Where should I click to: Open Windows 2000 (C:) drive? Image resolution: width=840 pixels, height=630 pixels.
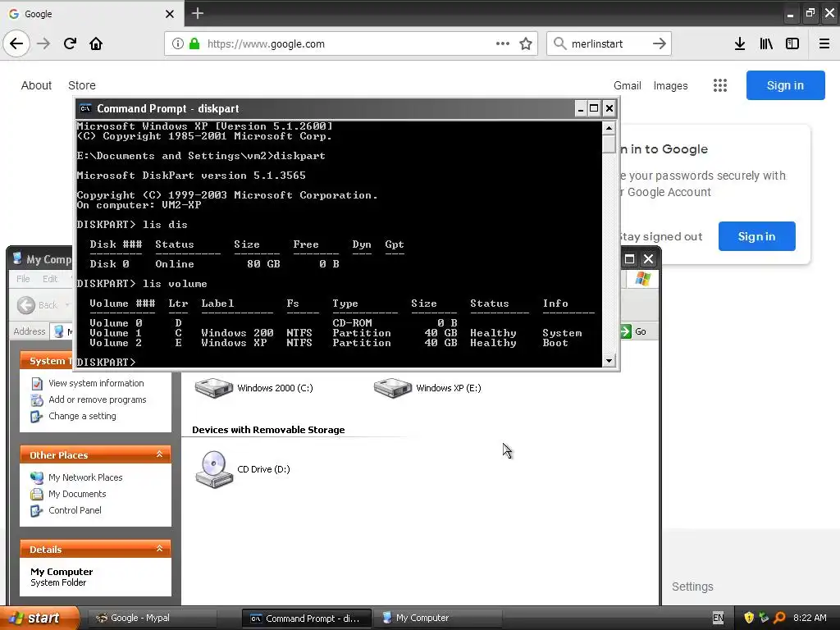[x=254, y=387]
